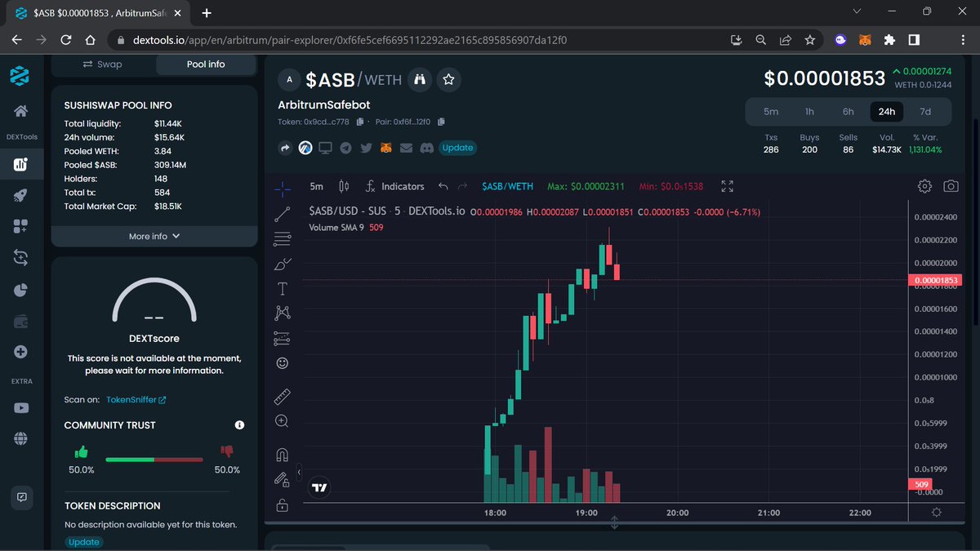Select the ruler measure tool
980x551 pixels.
(283, 397)
